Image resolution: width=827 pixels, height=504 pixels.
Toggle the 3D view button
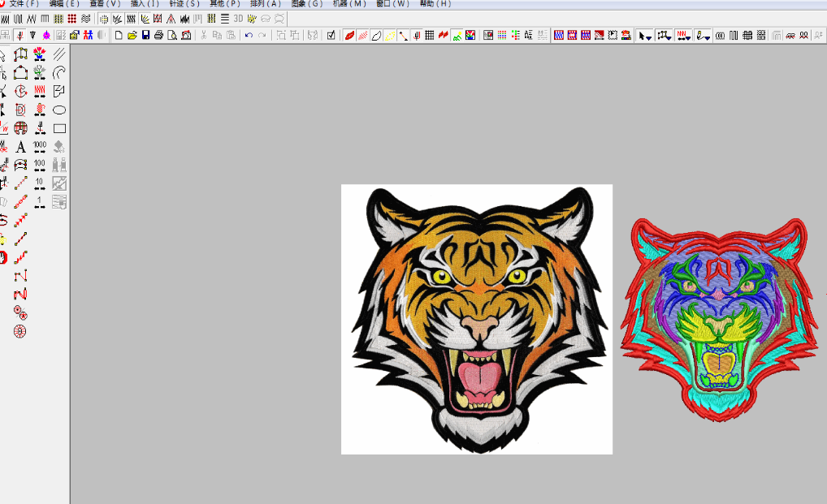pos(238,18)
